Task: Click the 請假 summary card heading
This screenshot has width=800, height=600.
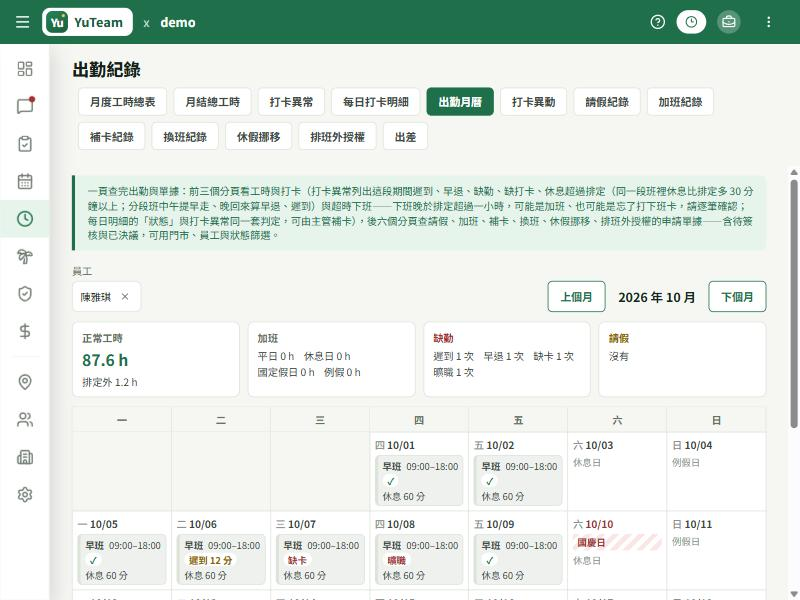Action: [x=619, y=338]
